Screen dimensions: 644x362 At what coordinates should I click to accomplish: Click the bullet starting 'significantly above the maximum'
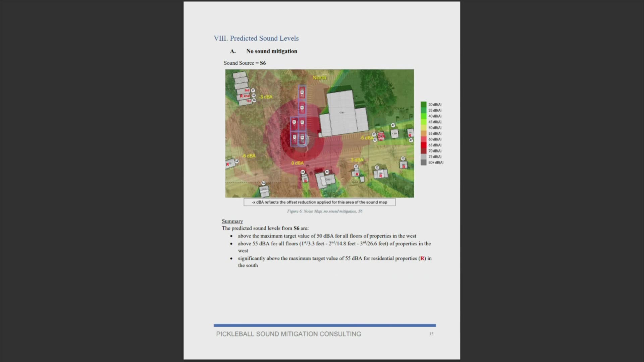(335, 262)
